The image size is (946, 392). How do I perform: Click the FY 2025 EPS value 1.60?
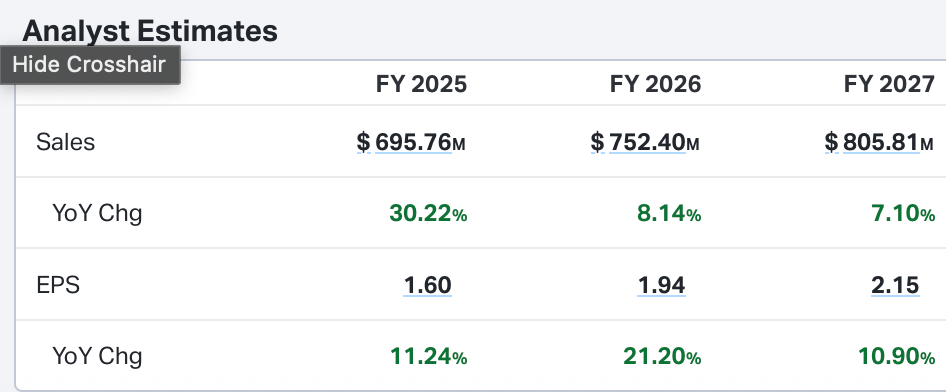click(x=428, y=285)
